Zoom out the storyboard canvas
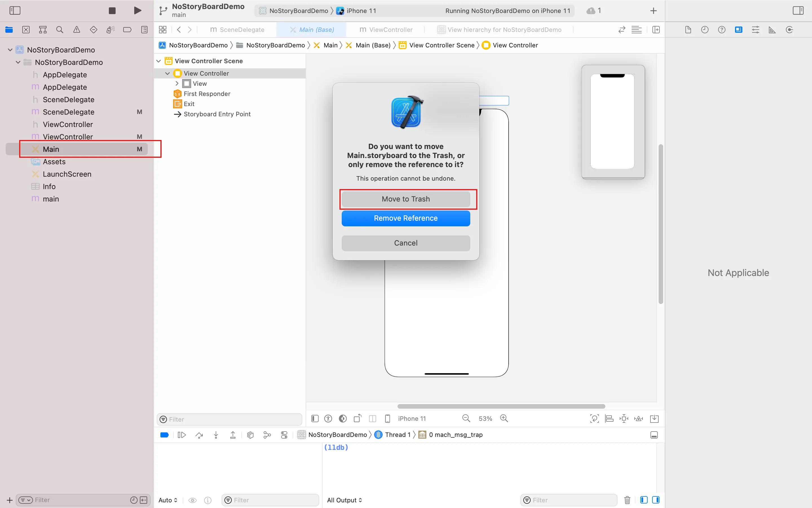The width and height of the screenshot is (812, 508). pyautogui.click(x=466, y=418)
